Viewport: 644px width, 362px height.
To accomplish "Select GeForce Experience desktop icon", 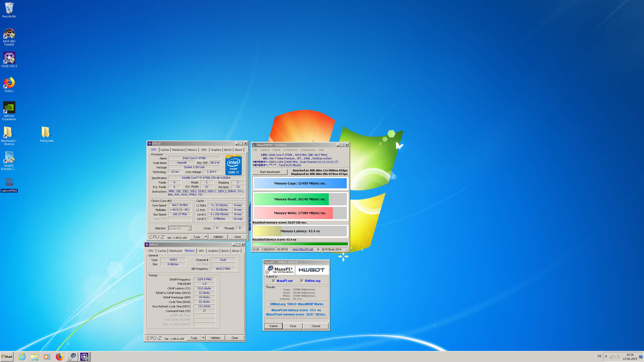I will click(x=9, y=111).
